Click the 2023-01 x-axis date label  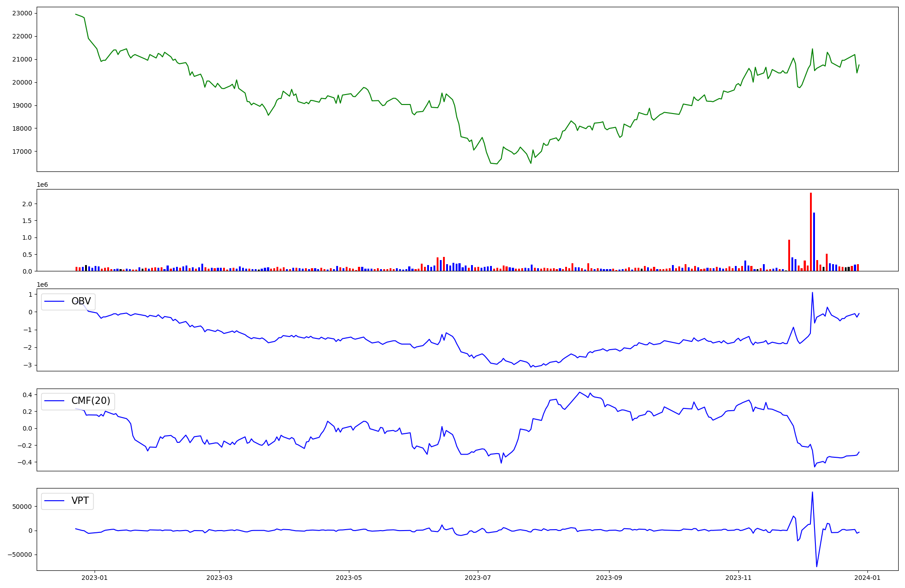point(95,578)
